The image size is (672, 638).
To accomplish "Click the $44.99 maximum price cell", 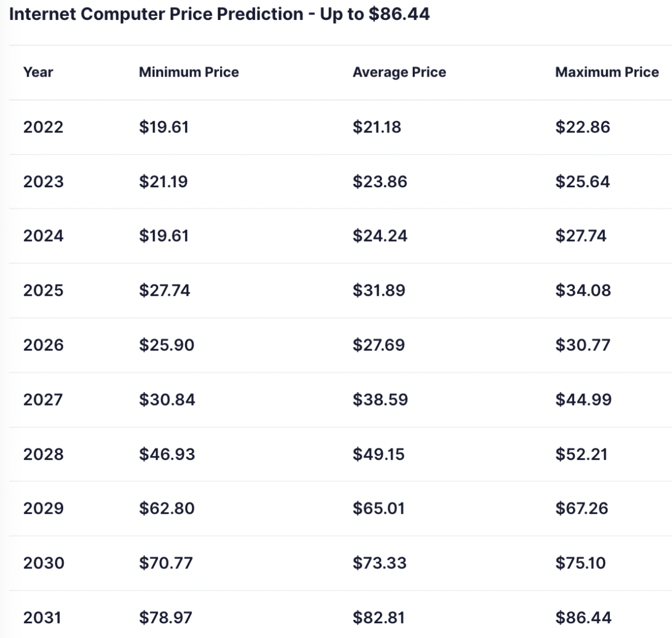I will pos(583,400).
